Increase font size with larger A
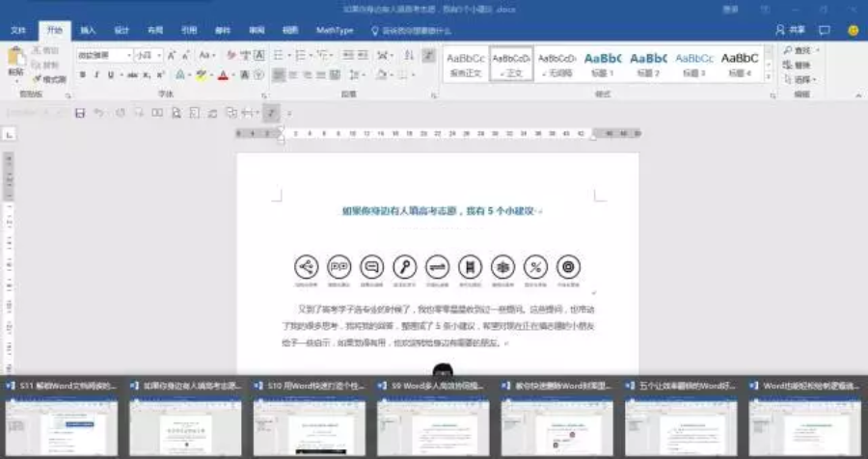The height and width of the screenshot is (459, 868). point(172,55)
